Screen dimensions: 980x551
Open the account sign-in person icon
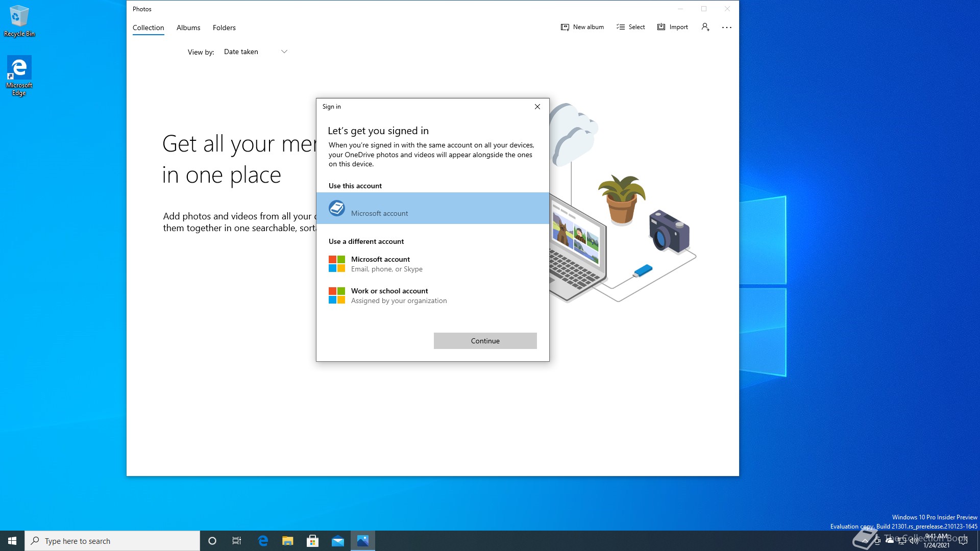705,27
